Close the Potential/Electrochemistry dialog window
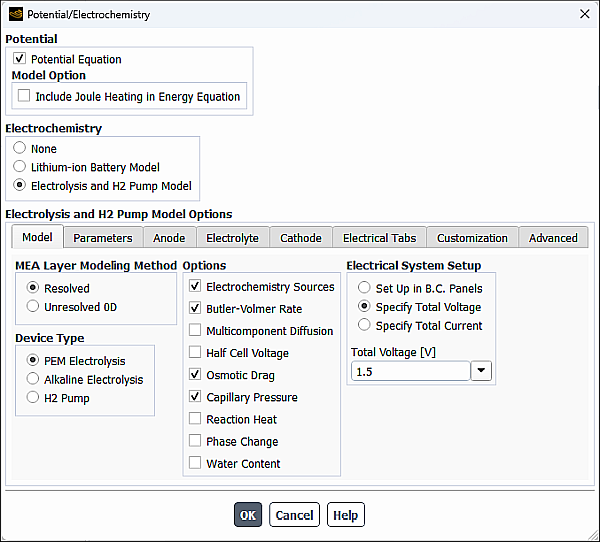This screenshot has height=542, width=600. click(584, 14)
